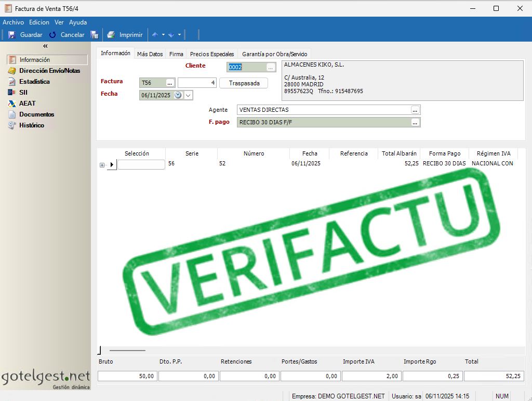532x401 pixels.
Task: Click the Cliente lookup ellipsis button
Action: tap(270, 67)
